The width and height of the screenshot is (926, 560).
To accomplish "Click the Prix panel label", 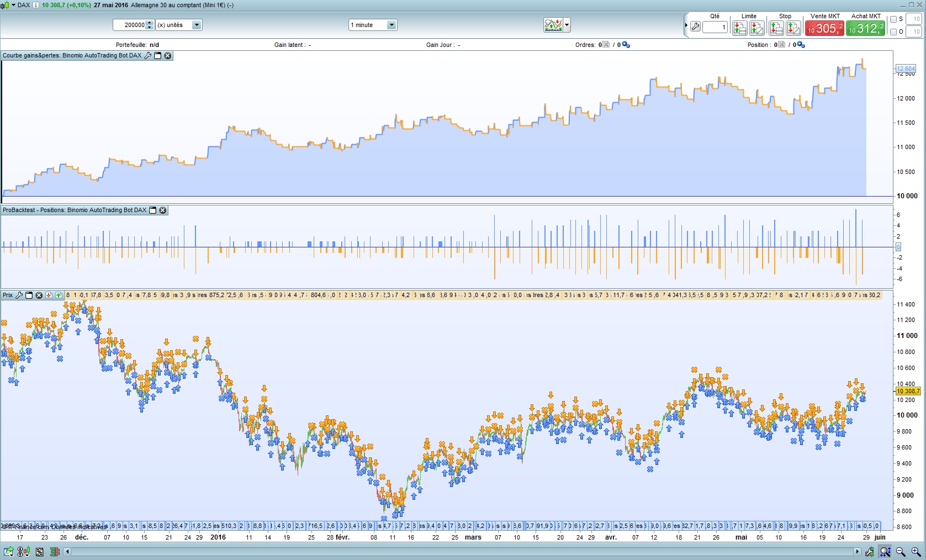I will click(8, 295).
